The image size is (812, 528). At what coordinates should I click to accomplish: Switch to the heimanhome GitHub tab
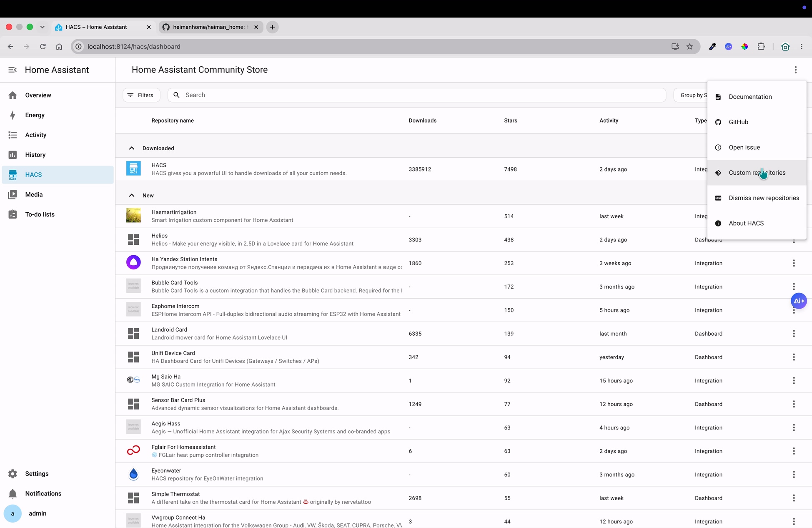point(211,27)
